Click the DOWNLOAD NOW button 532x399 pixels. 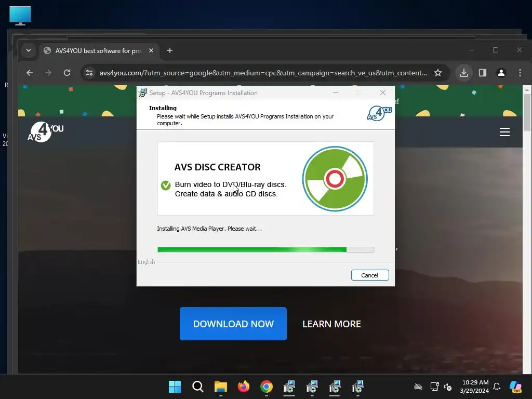[233, 324]
